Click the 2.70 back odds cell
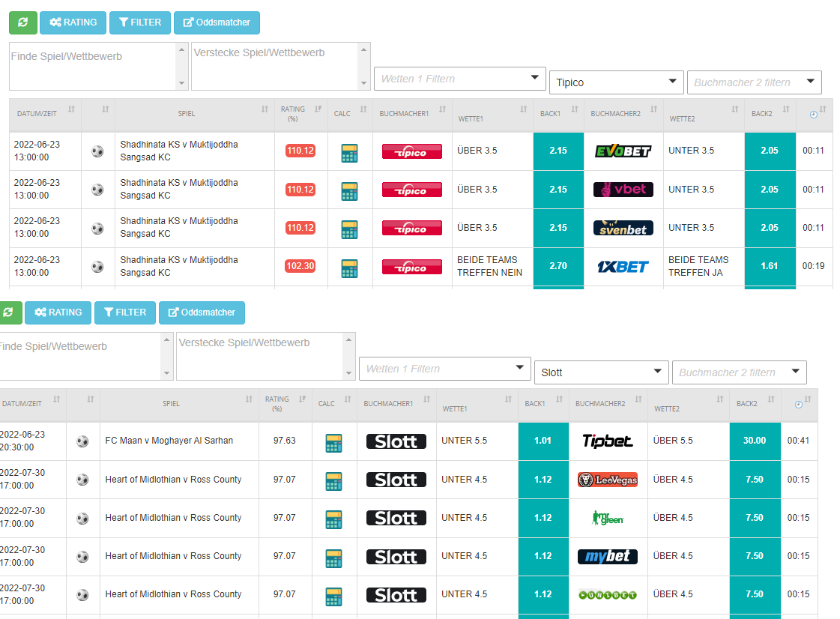This screenshot has height=619, width=840. (x=558, y=266)
